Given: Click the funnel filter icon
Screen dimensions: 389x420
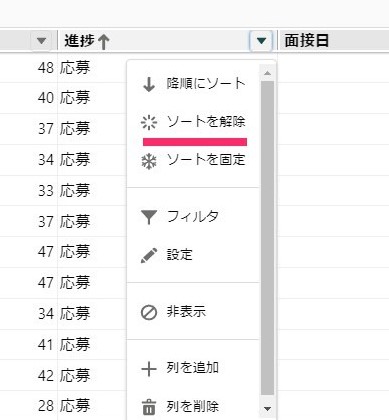Looking at the screenshot, I should coord(149,217).
